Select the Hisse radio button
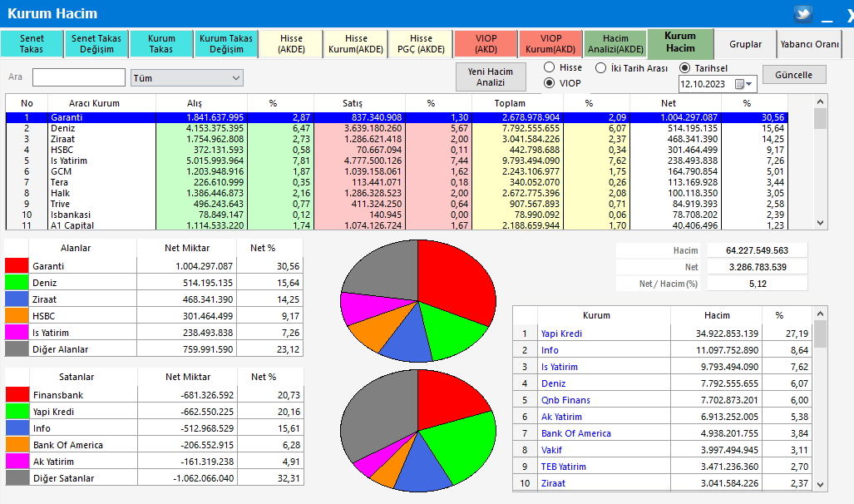Screen dimensions: 854x504 (x=549, y=67)
